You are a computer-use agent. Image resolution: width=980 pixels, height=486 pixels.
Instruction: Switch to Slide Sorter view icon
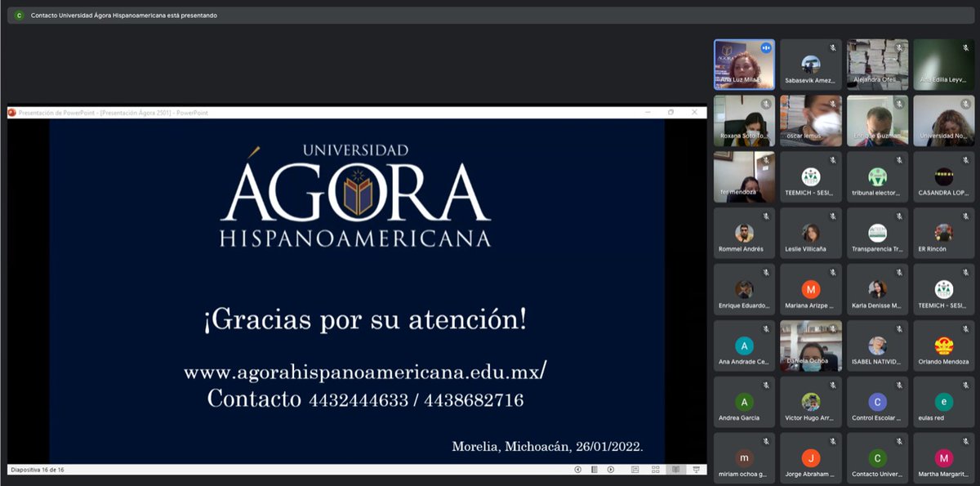tap(655, 470)
